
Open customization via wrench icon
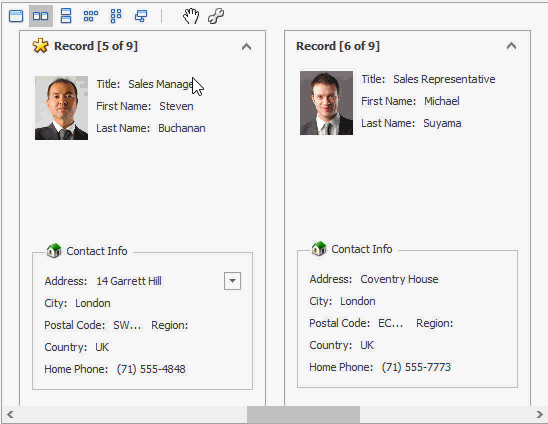pos(216,16)
